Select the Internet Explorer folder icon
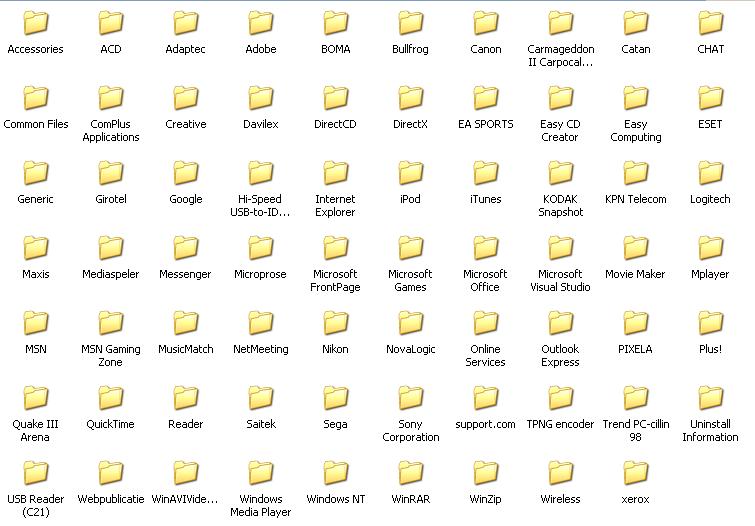This screenshot has width=755, height=526. point(336,173)
